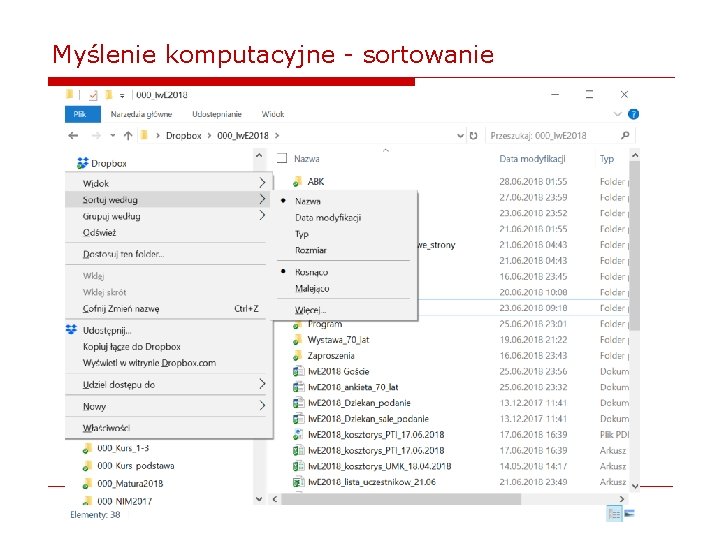This screenshot has height=540, width=720.
Task: Open the Plik tab
Action: [83, 114]
